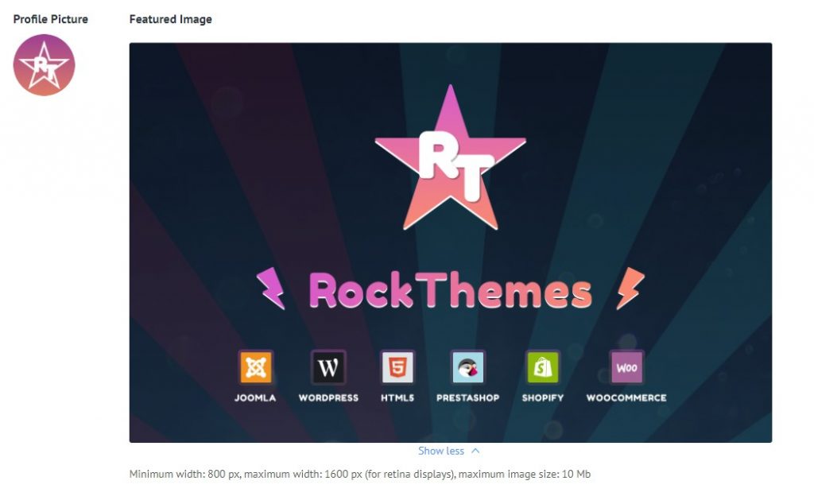This screenshot has height=504, width=814.
Task: Click the image size requirements hint text
Action: click(359, 475)
